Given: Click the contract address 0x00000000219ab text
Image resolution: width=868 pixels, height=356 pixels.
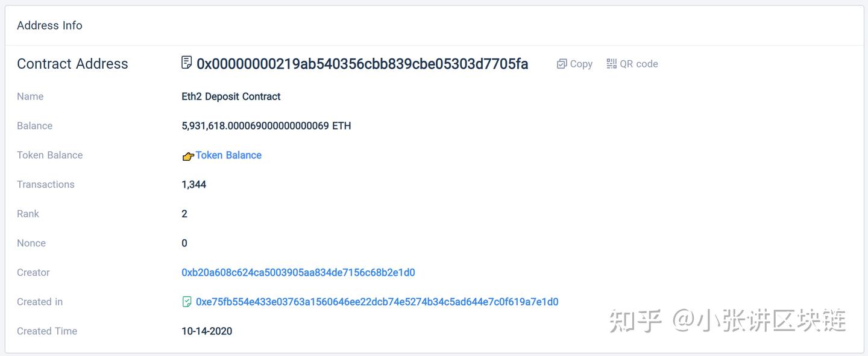Looking at the screenshot, I should (362, 64).
